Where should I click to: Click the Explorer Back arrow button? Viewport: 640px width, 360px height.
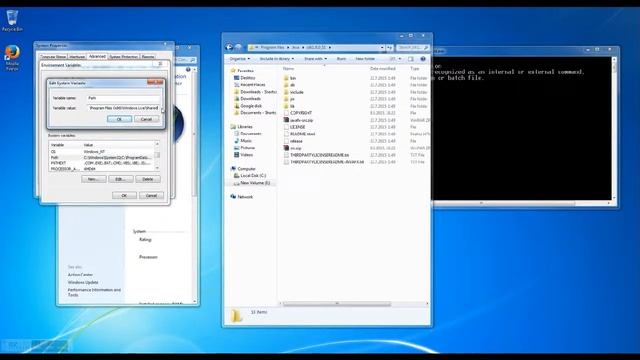click(229, 47)
